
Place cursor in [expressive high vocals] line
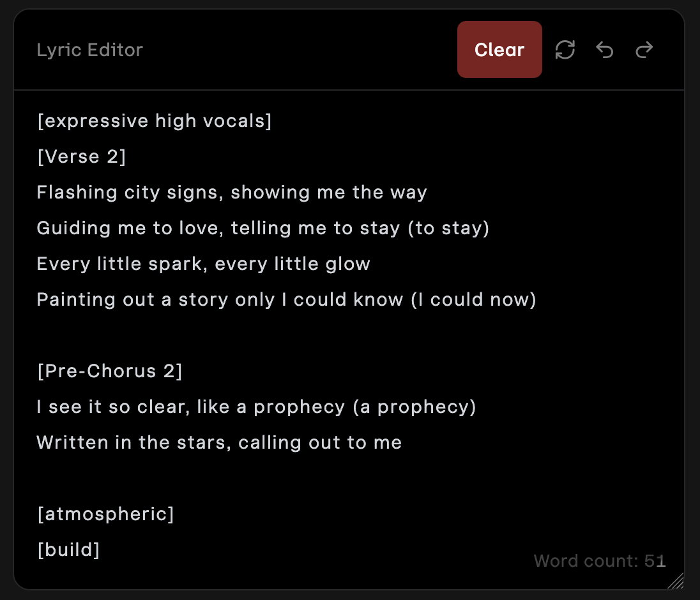pos(155,121)
